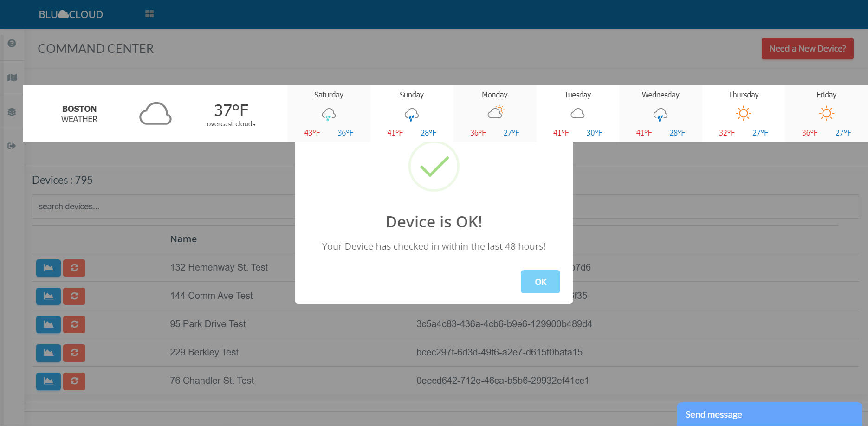Select the Monday weather forecast panel

click(494, 113)
